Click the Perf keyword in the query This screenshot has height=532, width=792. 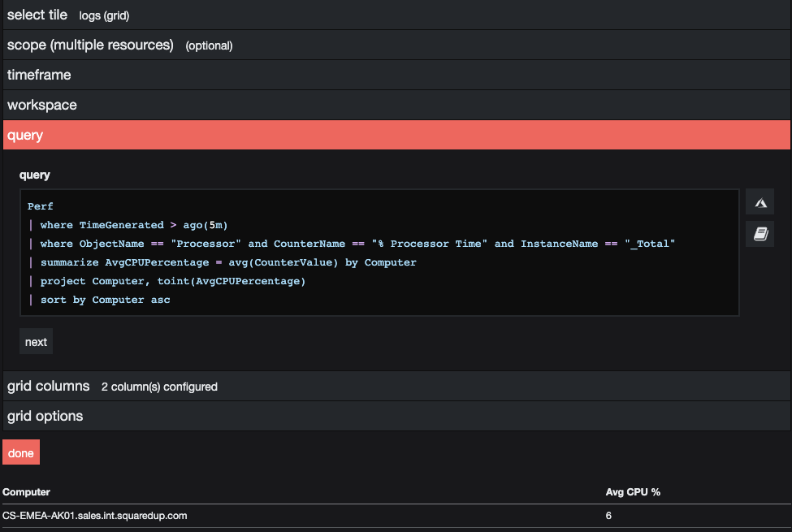point(40,205)
